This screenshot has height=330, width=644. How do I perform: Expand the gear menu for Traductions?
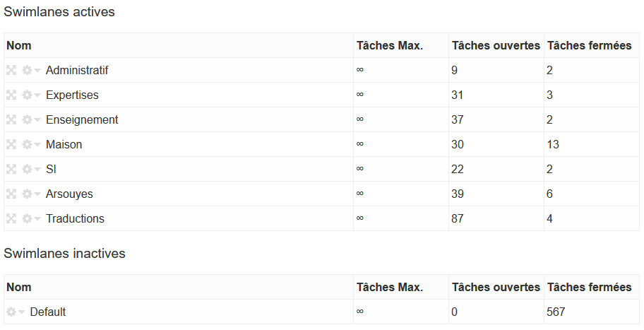pos(31,219)
